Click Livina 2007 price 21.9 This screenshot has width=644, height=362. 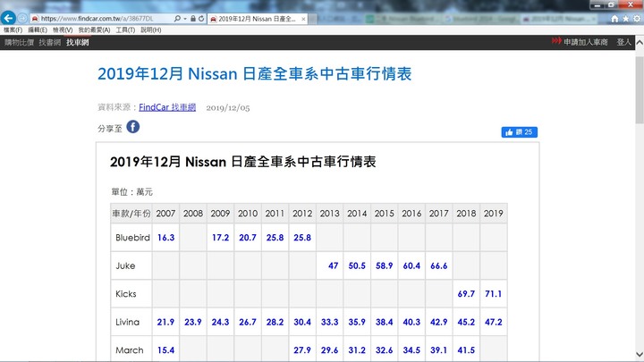[166, 322]
